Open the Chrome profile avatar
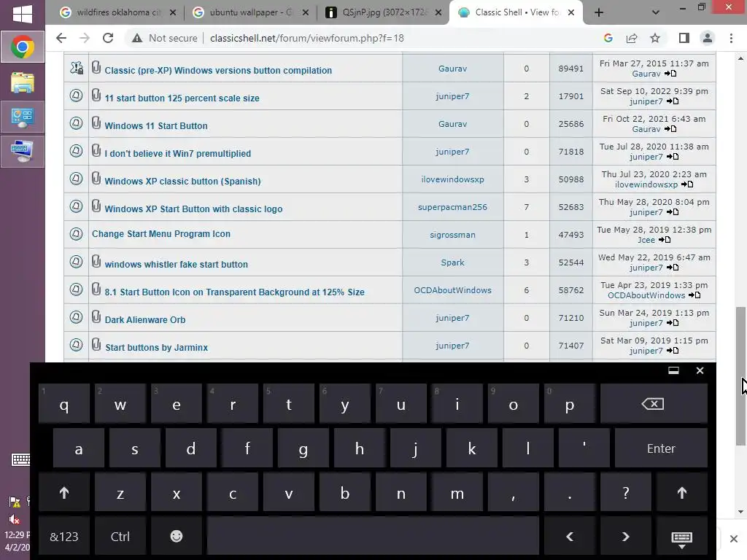Screen dimensions: 747x560 click(x=708, y=38)
